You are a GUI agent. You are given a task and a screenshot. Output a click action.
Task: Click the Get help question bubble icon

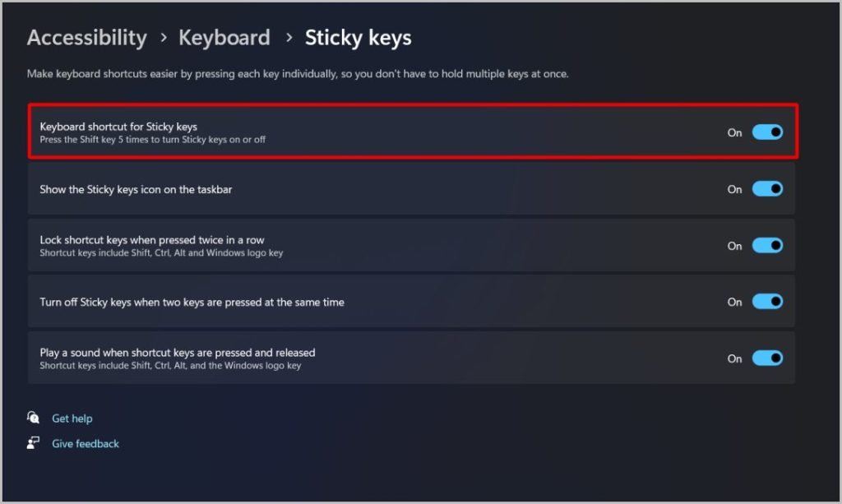(x=33, y=418)
